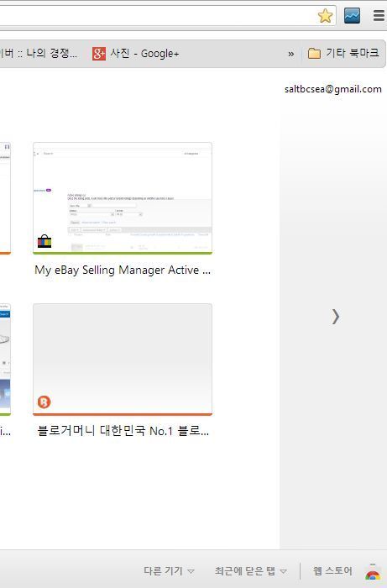Expand the 최근에 닫은 탭 menu
The height and width of the screenshot is (588, 387).
pyautogui.click(x=251, y=571)
